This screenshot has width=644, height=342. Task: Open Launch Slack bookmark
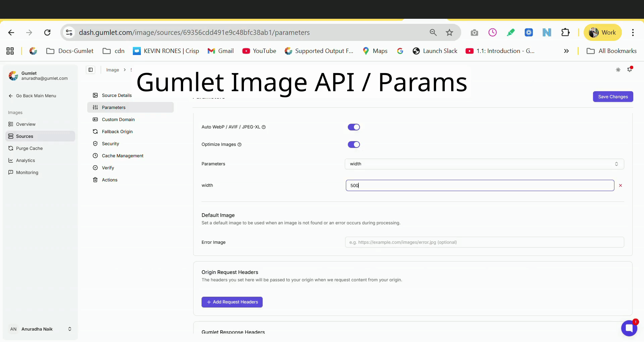point(435,51)
